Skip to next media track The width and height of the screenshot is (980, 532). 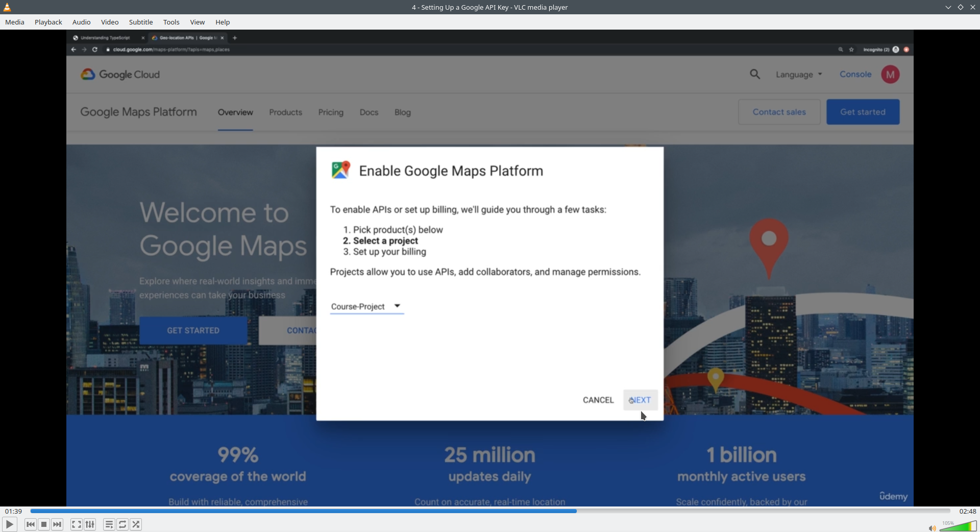[x=57, y=524]
